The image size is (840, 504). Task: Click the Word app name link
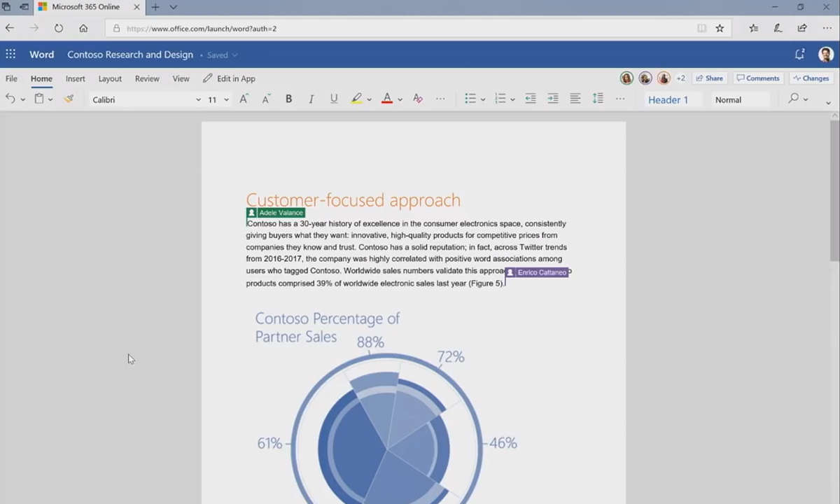pos(41,55)
